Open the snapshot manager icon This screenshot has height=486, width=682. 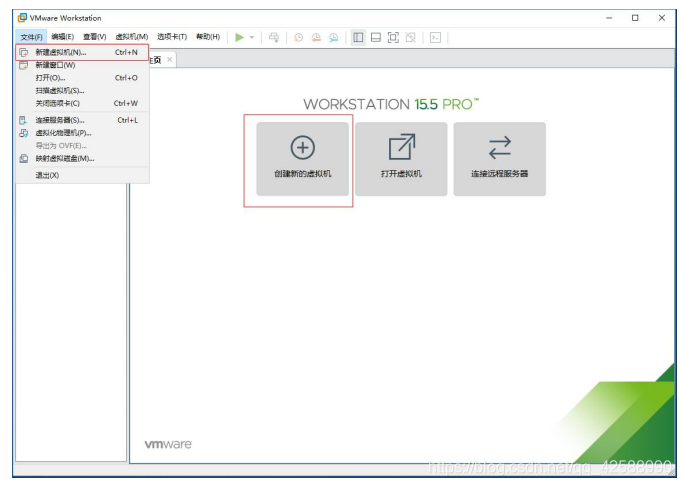[334, 37]
